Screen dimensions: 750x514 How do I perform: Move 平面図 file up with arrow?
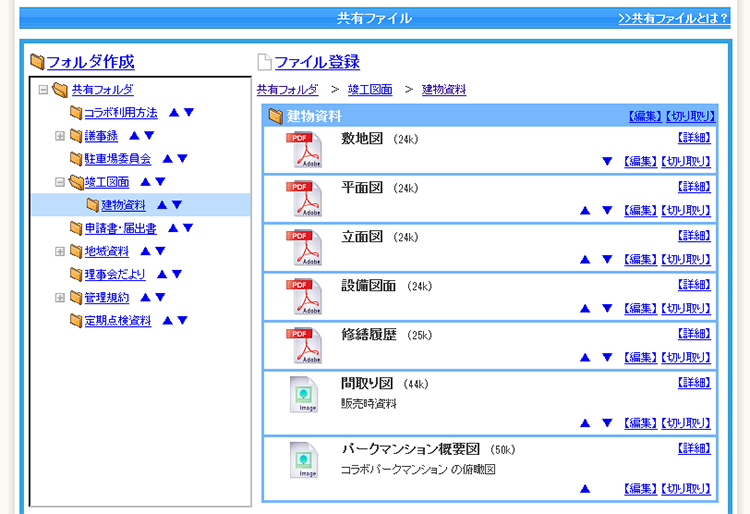click(585, 210)
